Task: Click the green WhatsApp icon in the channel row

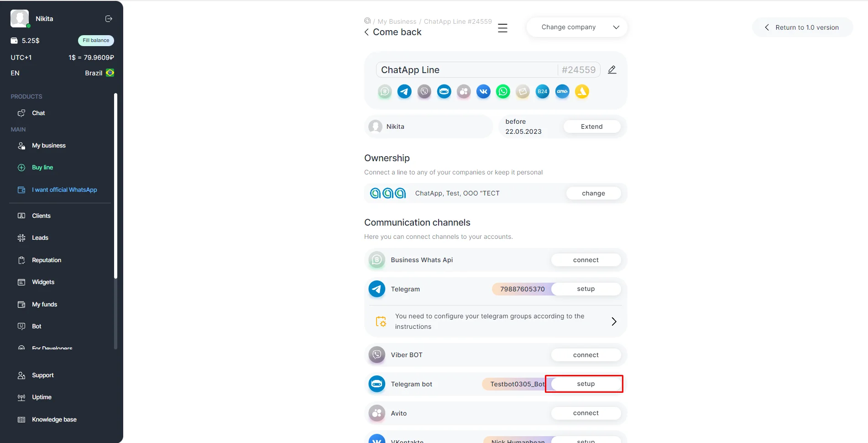Action: pos(503,92)
